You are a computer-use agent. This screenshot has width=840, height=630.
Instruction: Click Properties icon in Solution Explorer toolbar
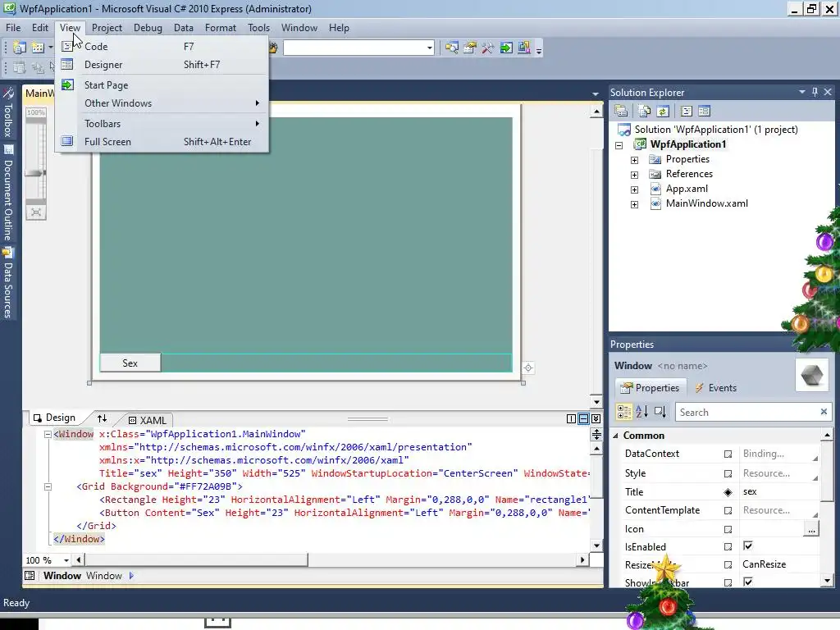(622, 111)
